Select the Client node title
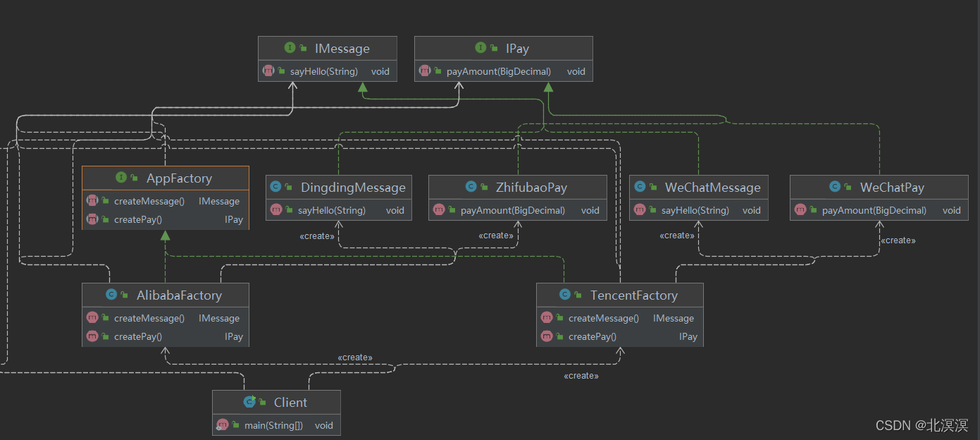980x440 pixels. [290, 403]
